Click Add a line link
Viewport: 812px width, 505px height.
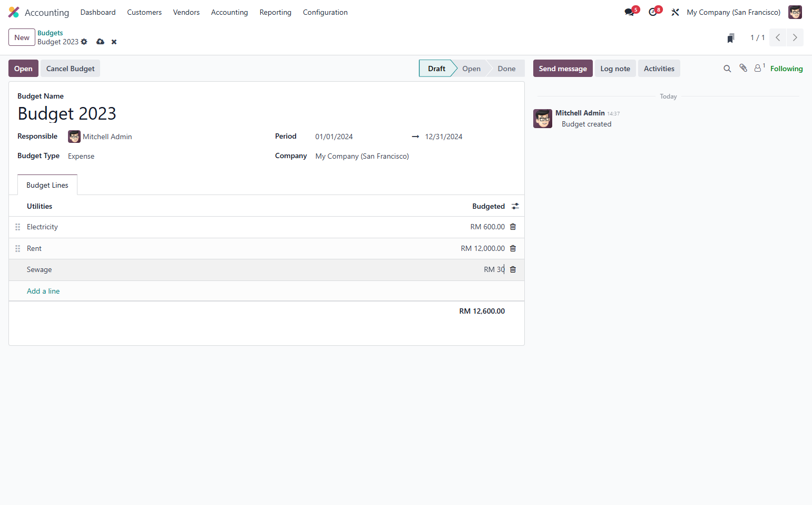click(x=43, y=291)
